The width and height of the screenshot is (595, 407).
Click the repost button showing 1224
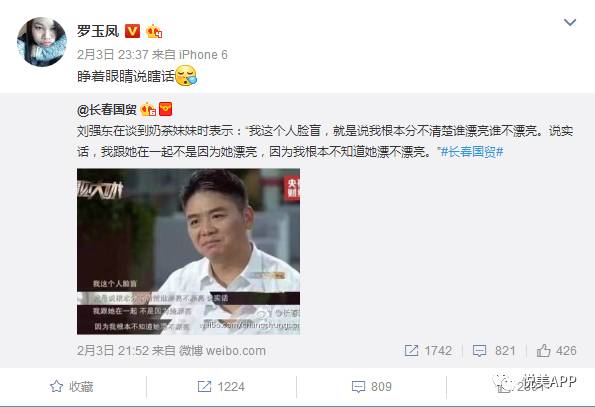221,387
